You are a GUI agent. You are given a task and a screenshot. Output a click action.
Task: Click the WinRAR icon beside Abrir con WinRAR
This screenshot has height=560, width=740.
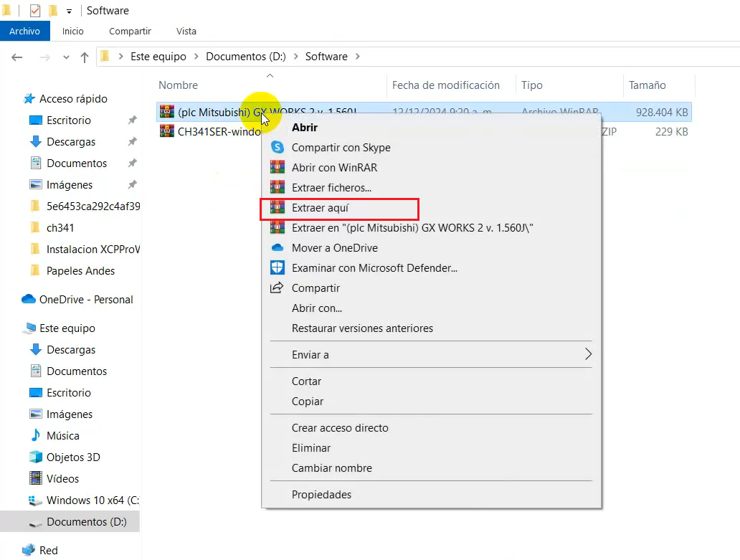277,168
